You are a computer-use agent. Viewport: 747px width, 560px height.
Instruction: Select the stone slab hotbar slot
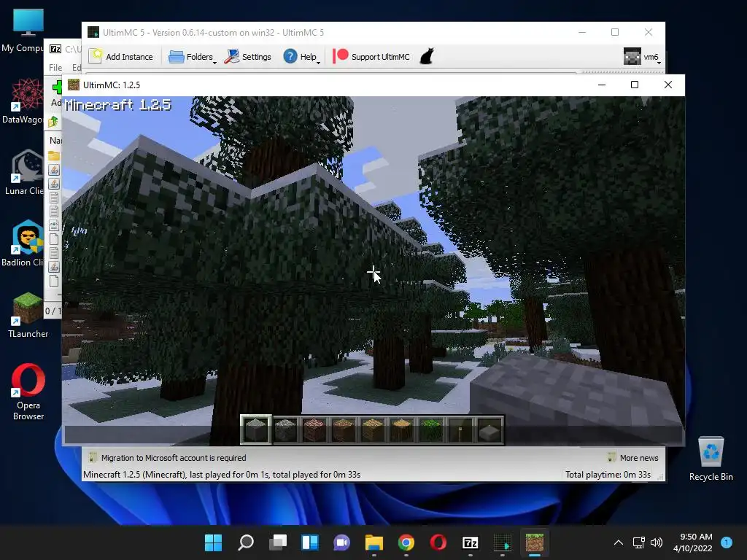click(x=489, y=430)
